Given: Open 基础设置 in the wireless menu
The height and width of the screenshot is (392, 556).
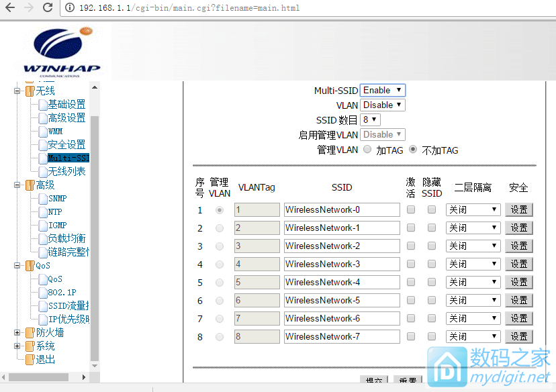Looking at the screenshot, I should coord(66,105).
